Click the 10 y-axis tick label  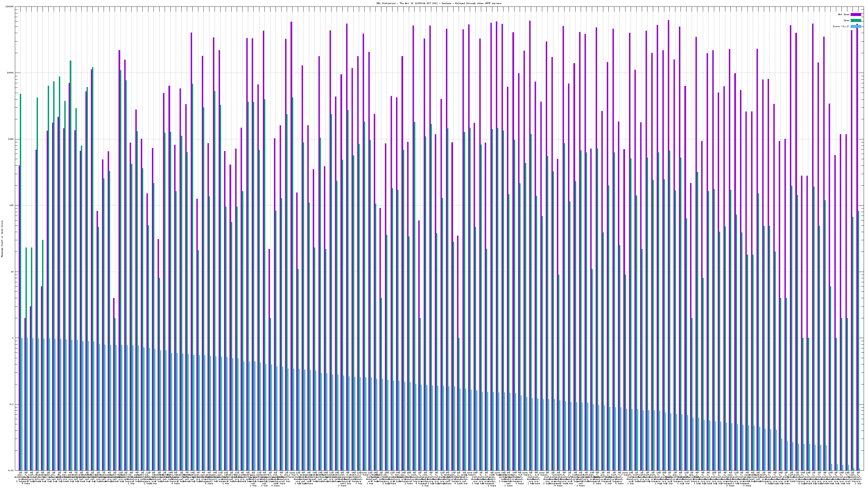(x=12, y=272)
